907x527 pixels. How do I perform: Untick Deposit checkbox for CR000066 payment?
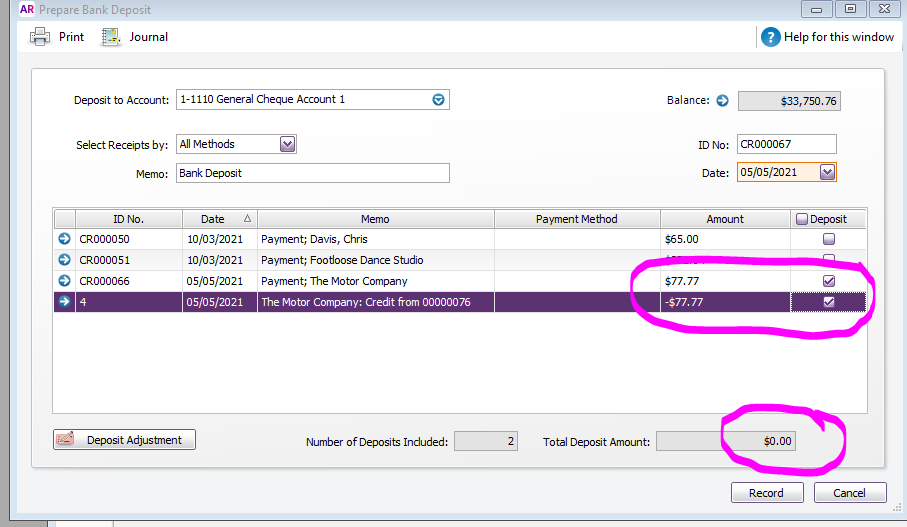click(828, 281)
